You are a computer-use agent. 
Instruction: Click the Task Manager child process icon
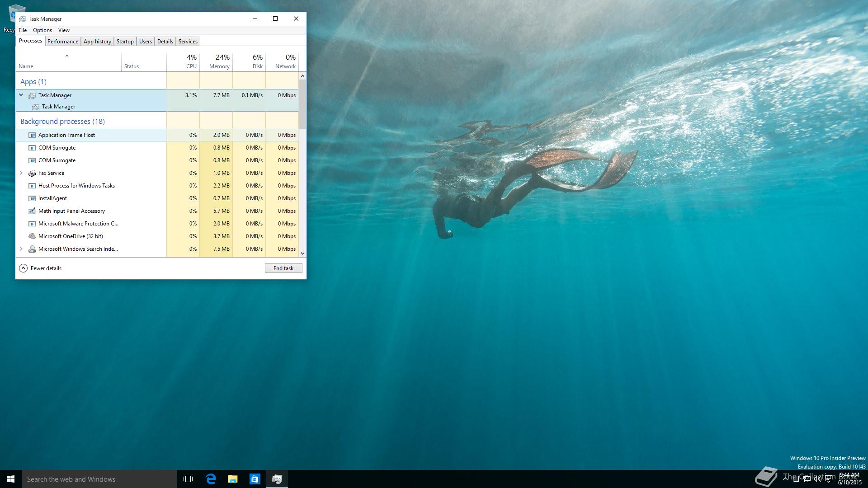pos(36,107)
